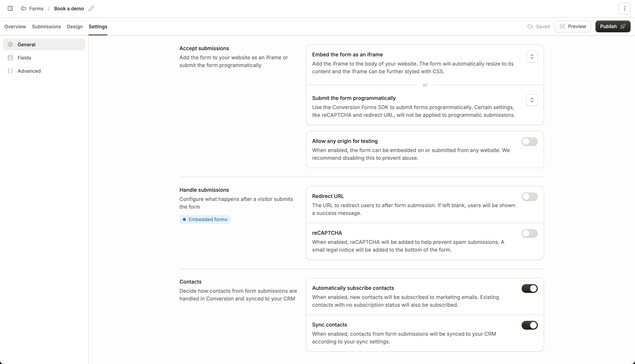Open Fields section via database icon
The height and width of the screenshot is (364, 635).
coord(10,58)
